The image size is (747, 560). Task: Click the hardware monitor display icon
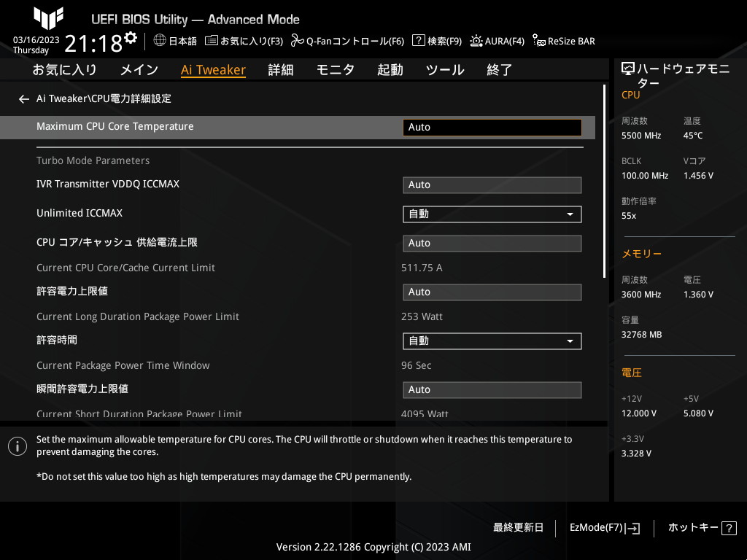click(628, 69)
